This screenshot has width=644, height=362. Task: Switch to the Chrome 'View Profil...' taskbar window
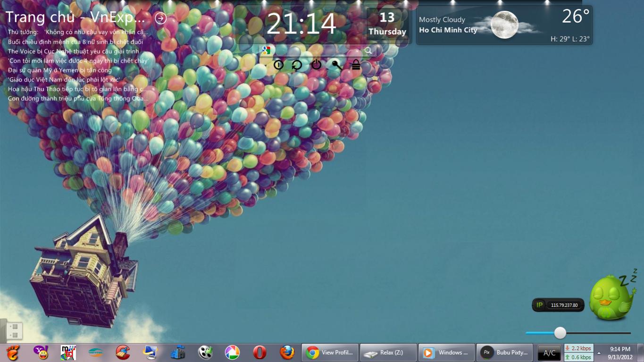coord(330,353)
